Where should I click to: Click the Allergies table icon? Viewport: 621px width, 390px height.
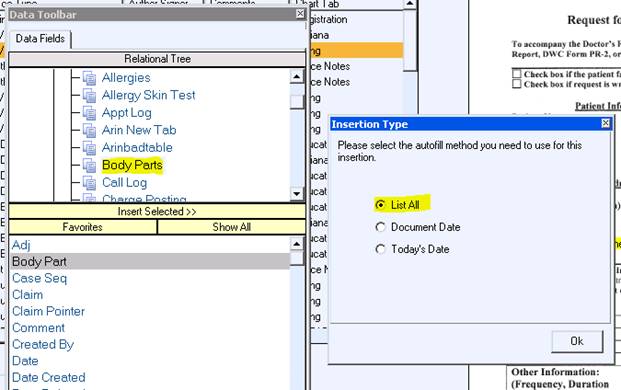tap(89, 78)
